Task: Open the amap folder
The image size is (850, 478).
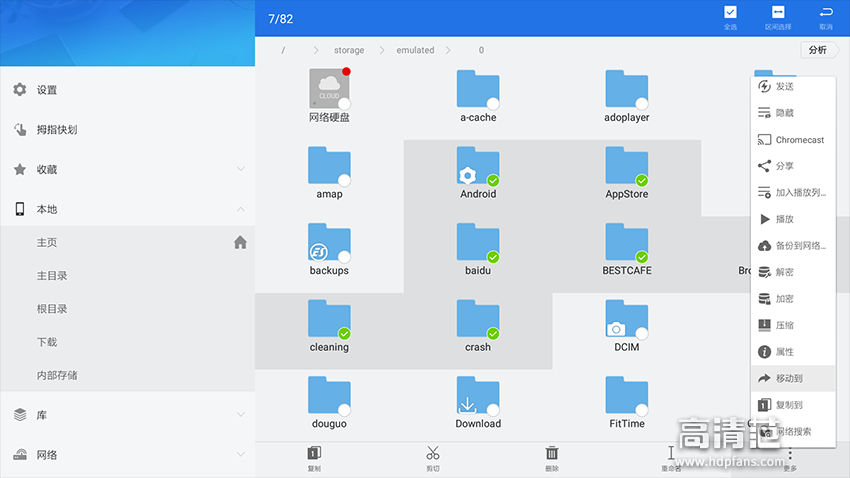Action: [x=329, y=172]
